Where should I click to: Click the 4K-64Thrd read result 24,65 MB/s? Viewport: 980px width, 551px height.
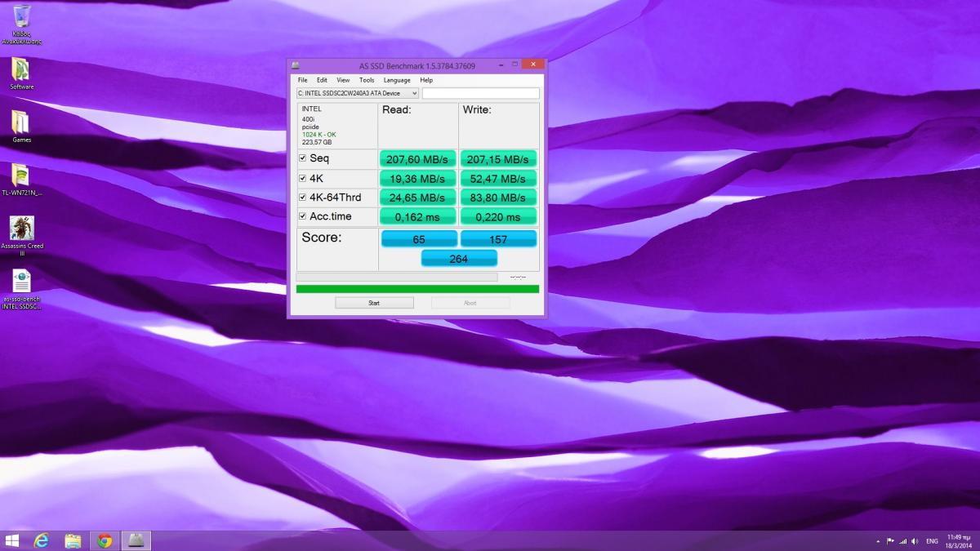coord(418,198)
